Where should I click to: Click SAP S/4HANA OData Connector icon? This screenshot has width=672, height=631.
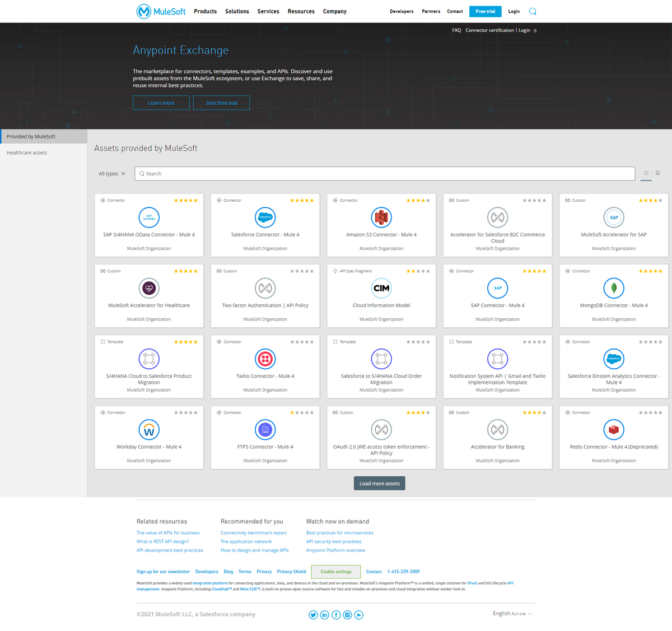point(149,217)
